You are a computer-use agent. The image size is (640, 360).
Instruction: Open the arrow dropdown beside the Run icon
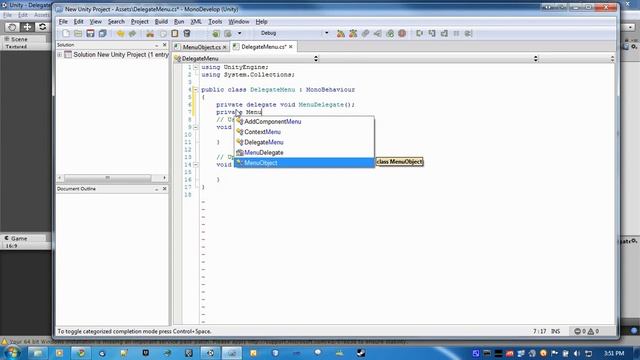(240, 33)
